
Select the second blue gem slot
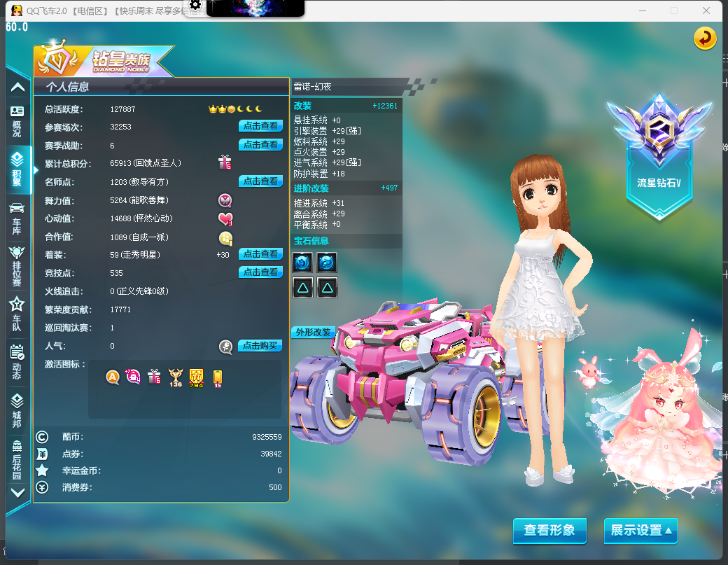pos(327,263)
